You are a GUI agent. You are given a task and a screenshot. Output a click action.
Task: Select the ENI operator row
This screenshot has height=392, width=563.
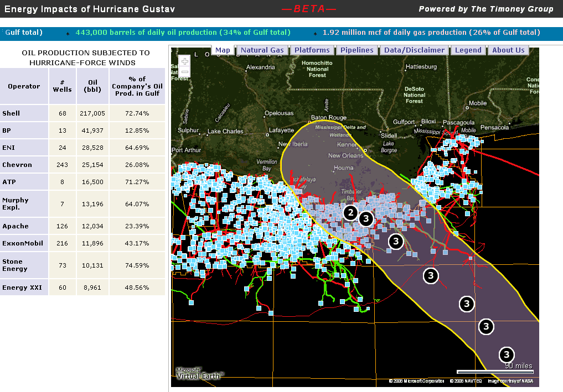coord(82,148)
